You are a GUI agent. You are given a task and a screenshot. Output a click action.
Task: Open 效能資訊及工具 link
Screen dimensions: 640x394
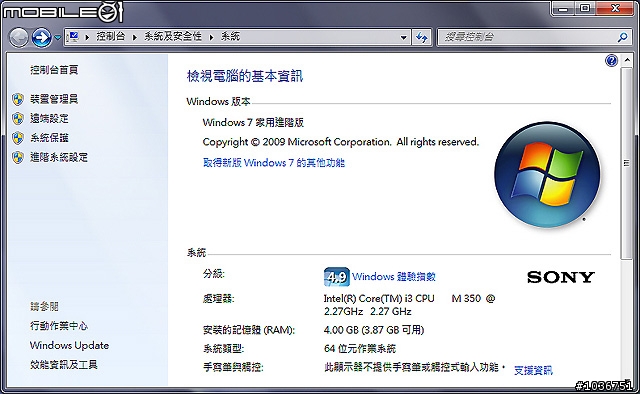pyautogui.click(x=64, y=365)
